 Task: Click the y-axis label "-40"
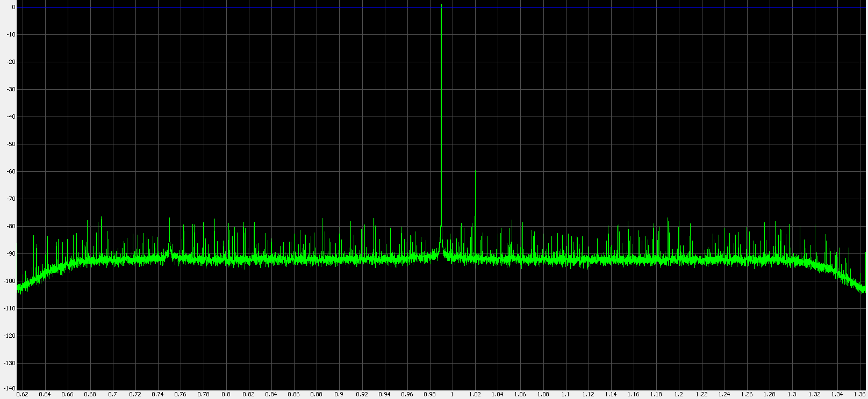point(11,117)
